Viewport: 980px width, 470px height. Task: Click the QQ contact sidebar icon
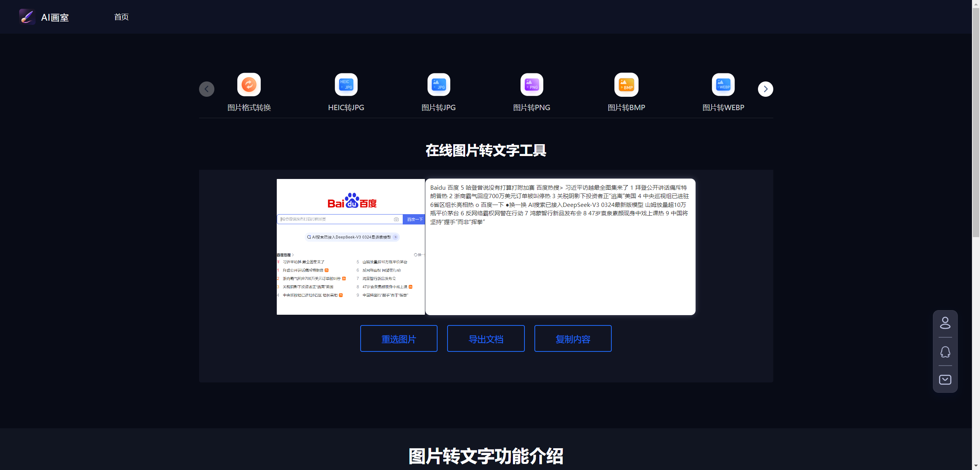point(945,352)
